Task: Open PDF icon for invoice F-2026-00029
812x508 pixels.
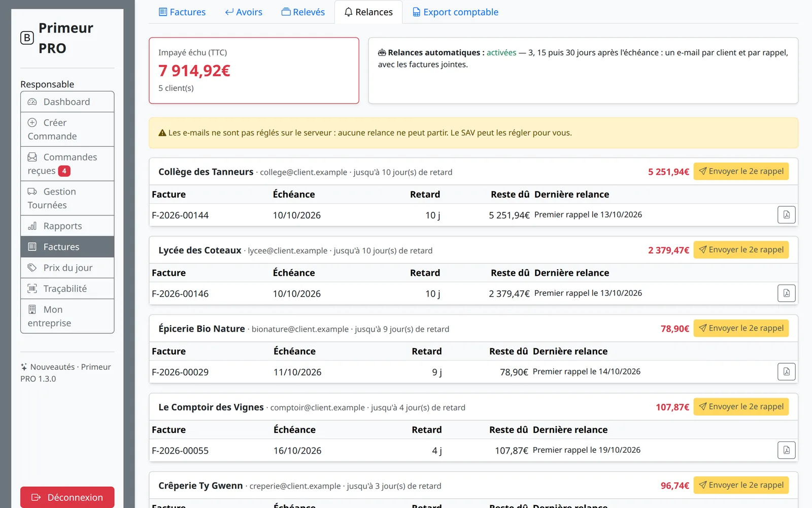Action: [x=786, y=372]
